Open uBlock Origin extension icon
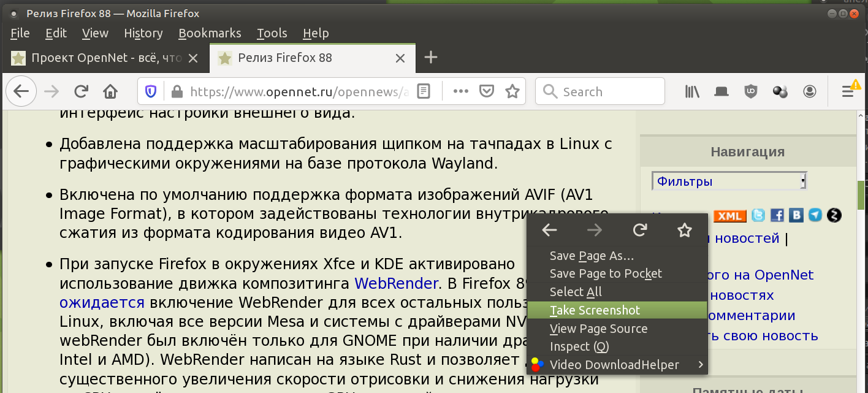The height and width of the screenshot is (393, 868). [x=750, y=92]
